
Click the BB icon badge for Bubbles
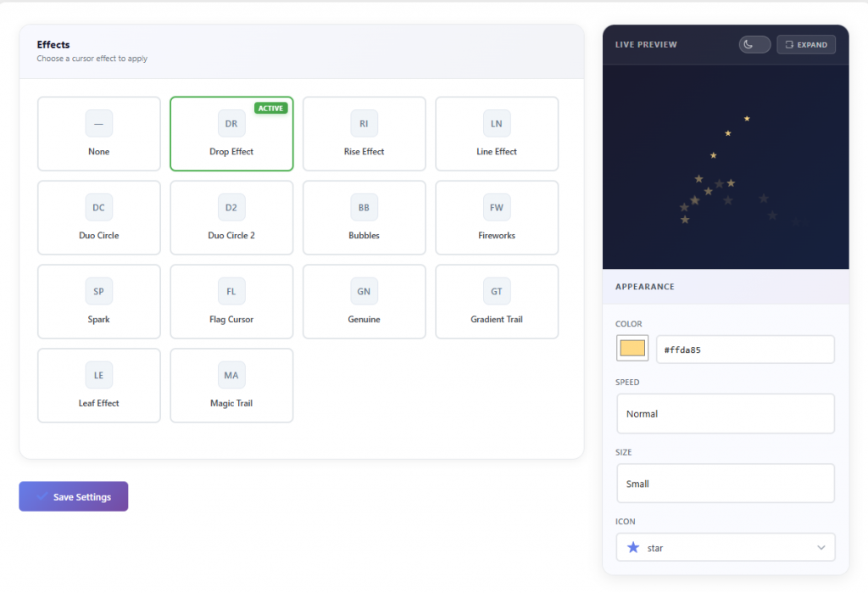coord(364,207)
